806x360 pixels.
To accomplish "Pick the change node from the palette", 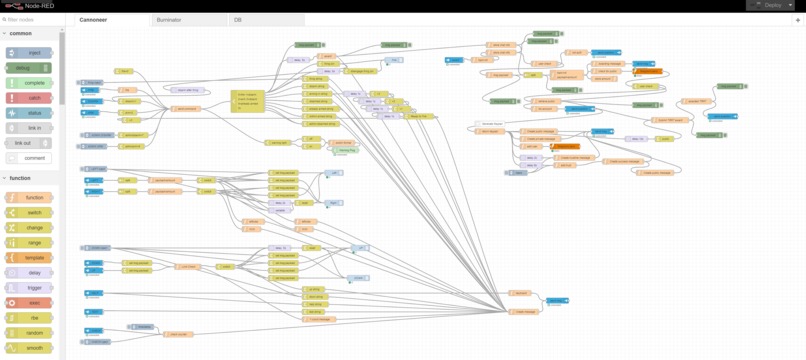I will pyautogui.click(x=29, y=227).
